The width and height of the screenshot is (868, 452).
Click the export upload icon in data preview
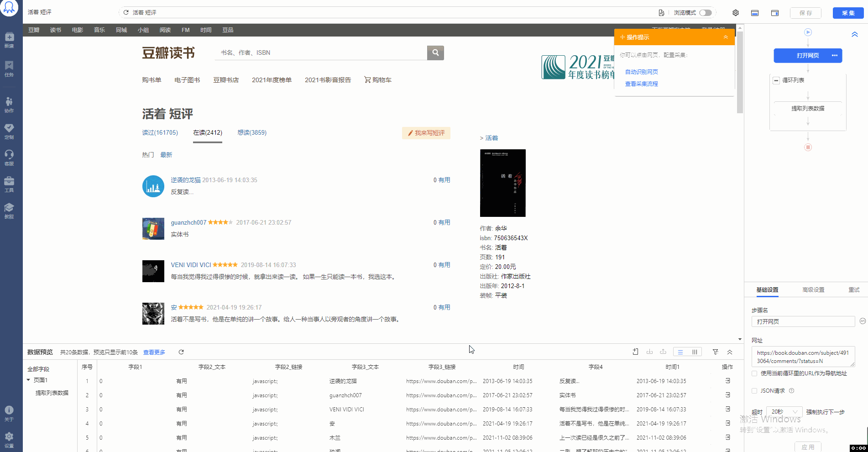(663, 352)
